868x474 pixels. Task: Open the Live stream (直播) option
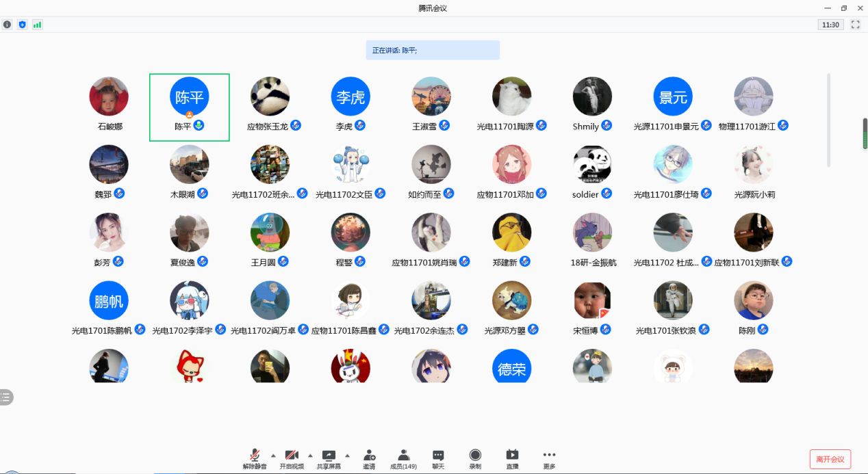[x=512, y=458]
